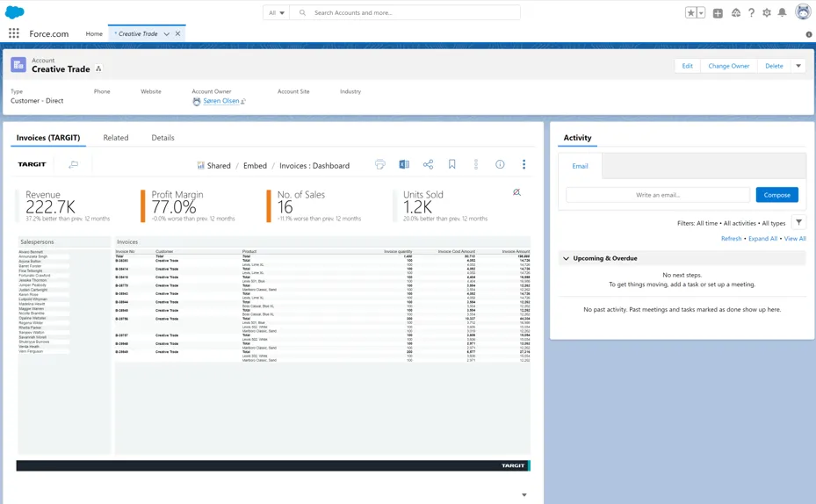This screenshot has width=816, height=504.
Task: Open Søren Olsen owner link
Action: click(221, 101)
